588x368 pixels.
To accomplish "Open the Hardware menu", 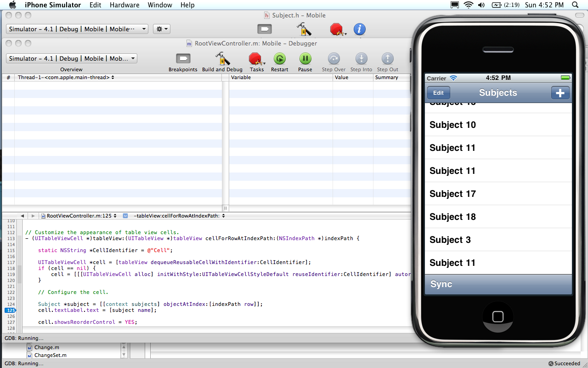I will pos(124,5).
